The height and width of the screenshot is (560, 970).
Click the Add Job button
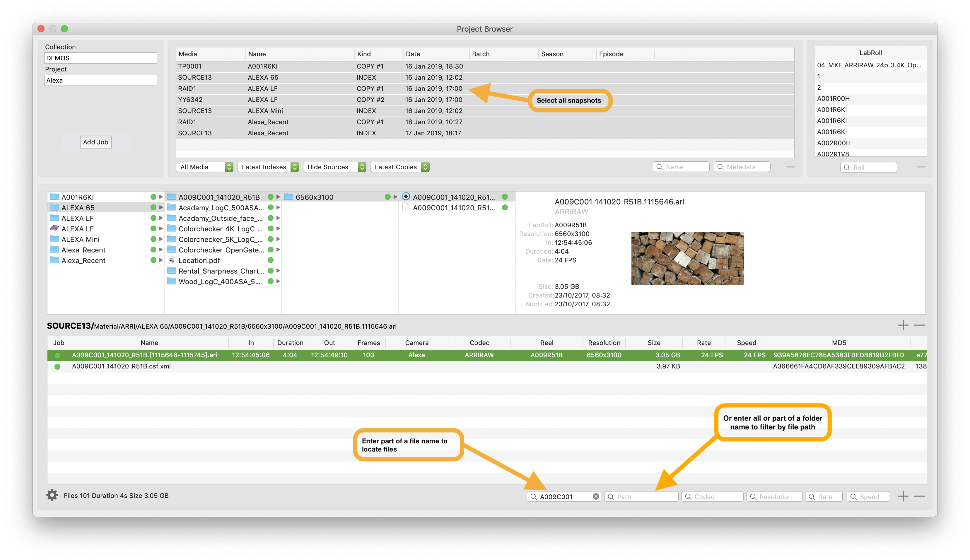pos(95,142)
